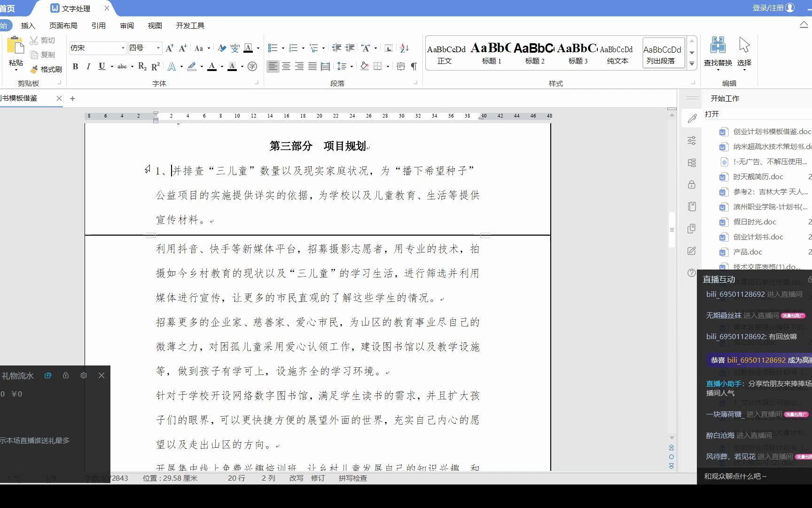
Task: Toggle Italic formatting
Action: [88, 67]
